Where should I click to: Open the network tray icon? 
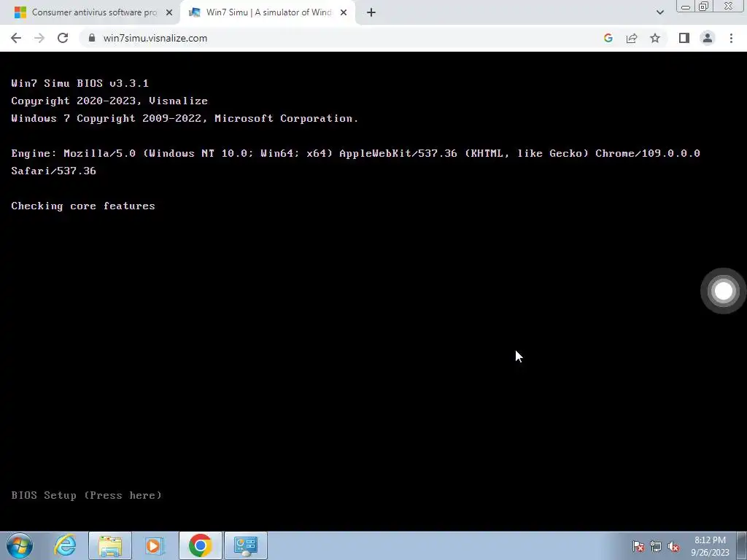pos(656,546)
